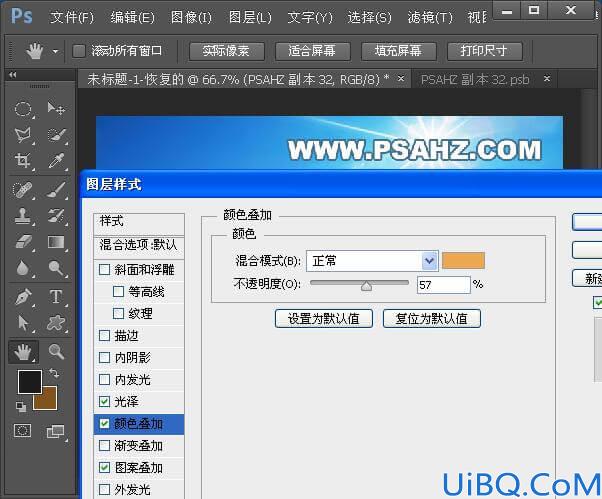Select the Move tool

(56, 109)
